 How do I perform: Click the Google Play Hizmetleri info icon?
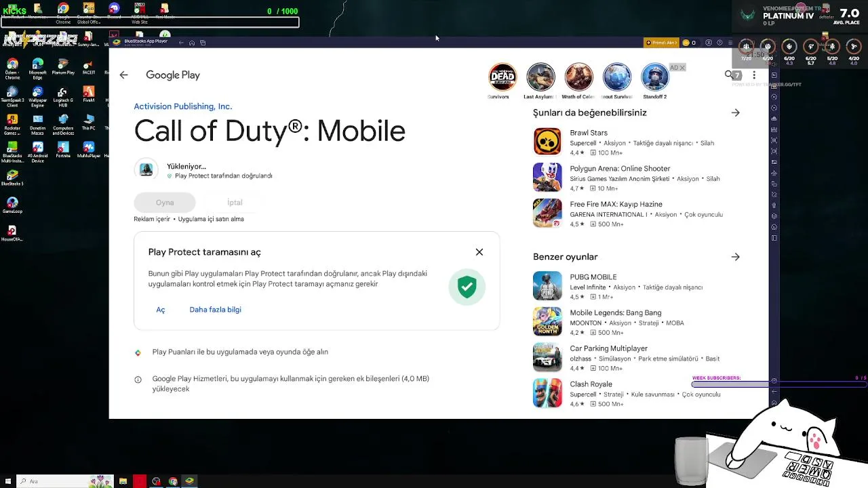click(x=138, y=380)
